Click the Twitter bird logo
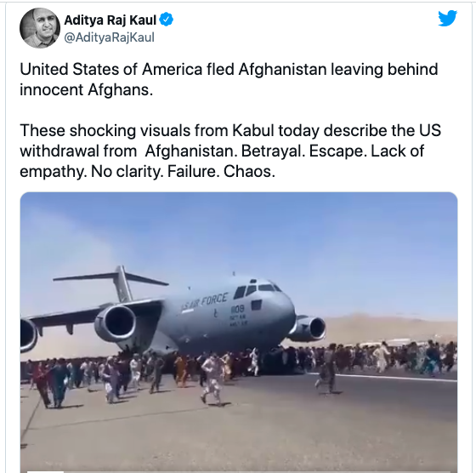 coord(447,18)
